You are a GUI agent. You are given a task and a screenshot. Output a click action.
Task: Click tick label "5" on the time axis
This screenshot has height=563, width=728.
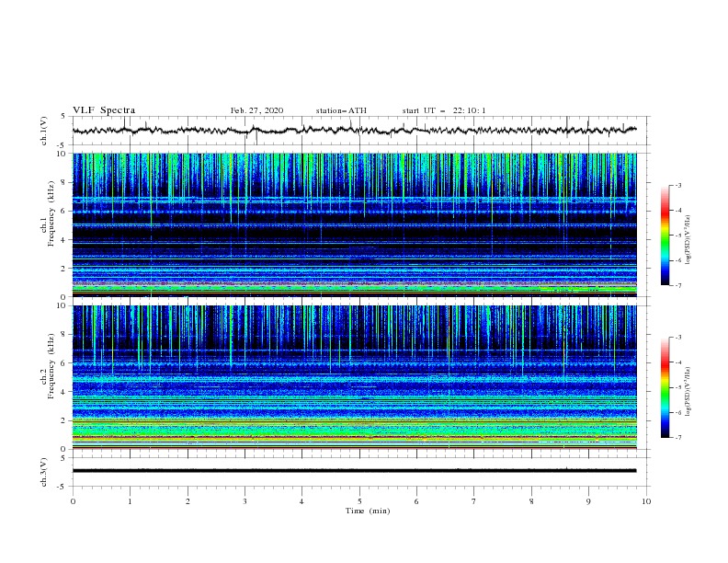click(359, 501)
